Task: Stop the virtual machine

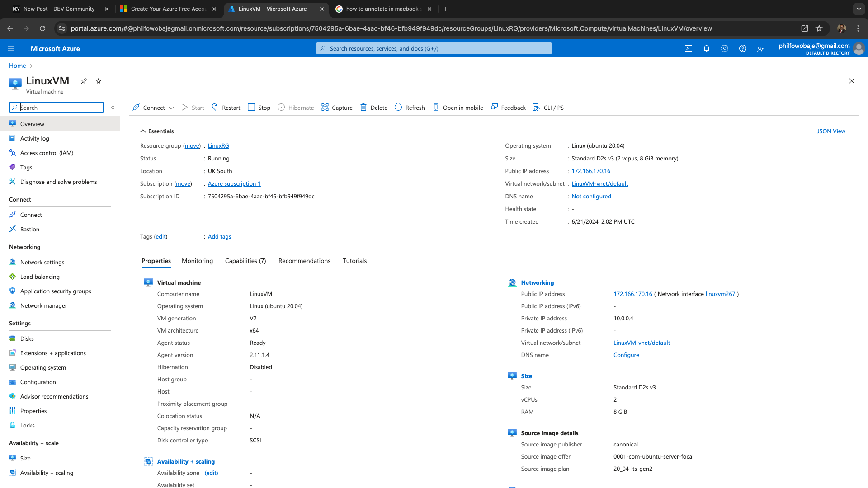Action: click(259, 108)
